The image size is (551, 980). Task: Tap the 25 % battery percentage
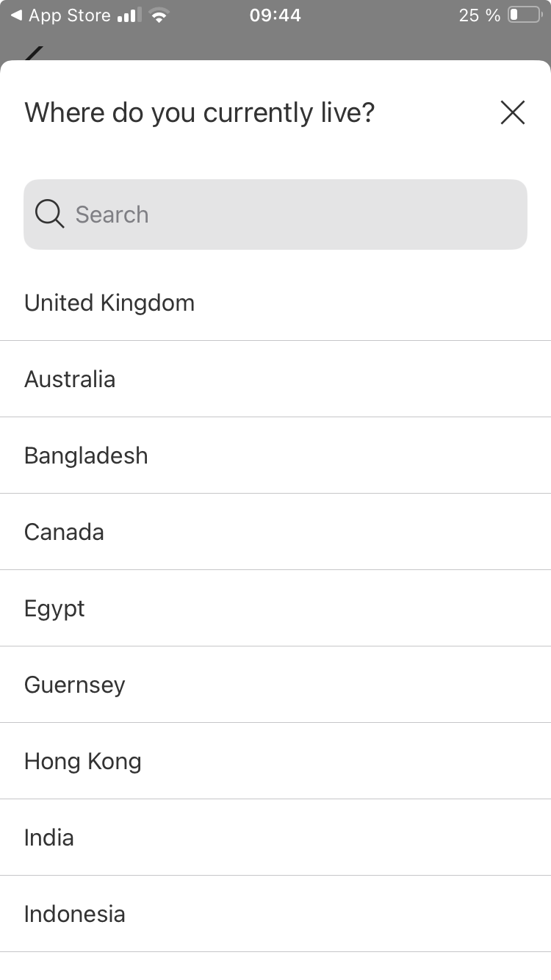[480, 15]
